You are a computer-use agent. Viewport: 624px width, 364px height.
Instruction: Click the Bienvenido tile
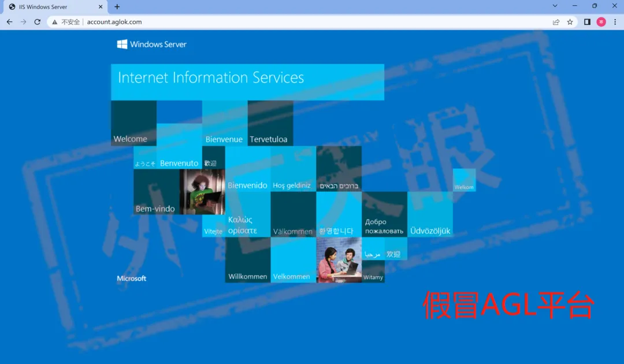click(248, 169)
